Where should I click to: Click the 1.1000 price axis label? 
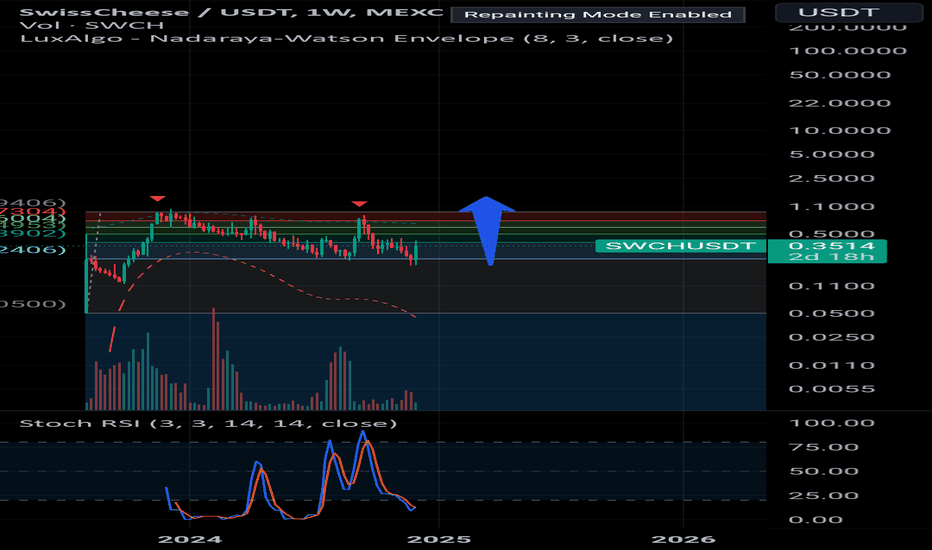[x=832, y=207]
